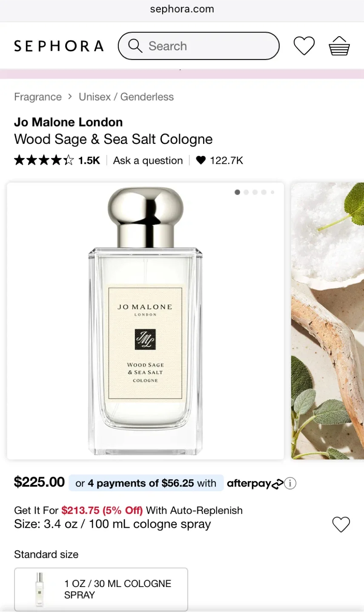The height and width of the screenshot is (613, 364).
Task: Open the Loves heart icon in header
Action: [x=304, y=46]
